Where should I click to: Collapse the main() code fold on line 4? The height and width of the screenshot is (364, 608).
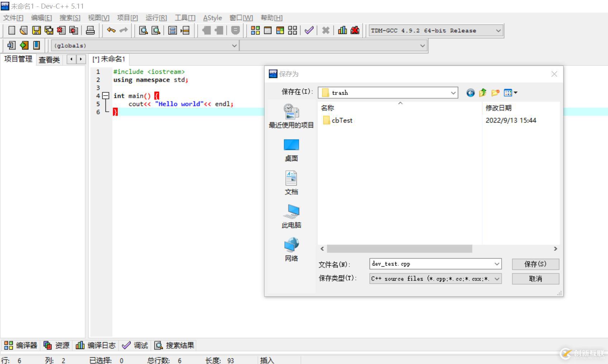click(106, 96)
